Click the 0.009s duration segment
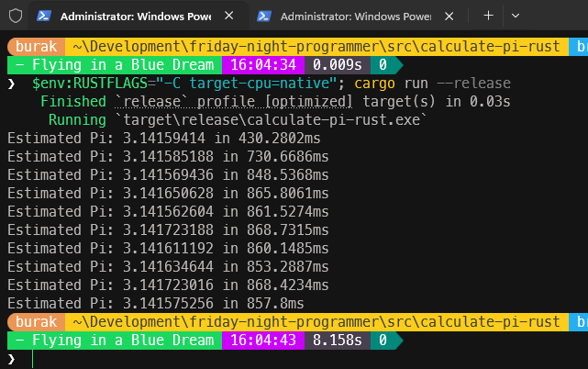 pos(337,65)
